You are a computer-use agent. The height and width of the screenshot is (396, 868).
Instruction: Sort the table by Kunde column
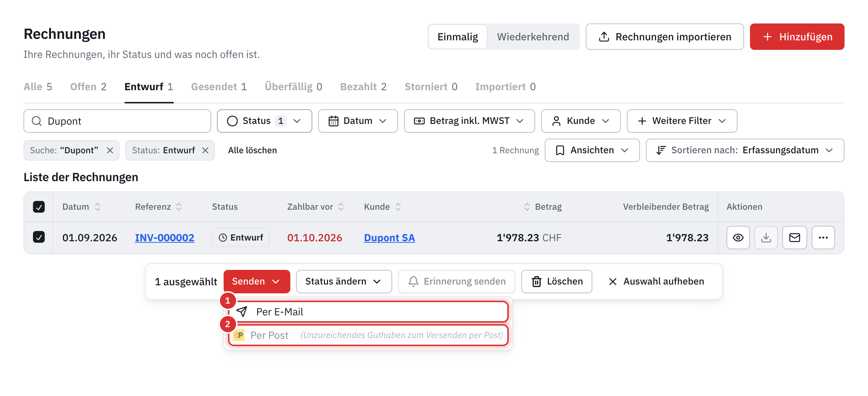pos(398,207)
